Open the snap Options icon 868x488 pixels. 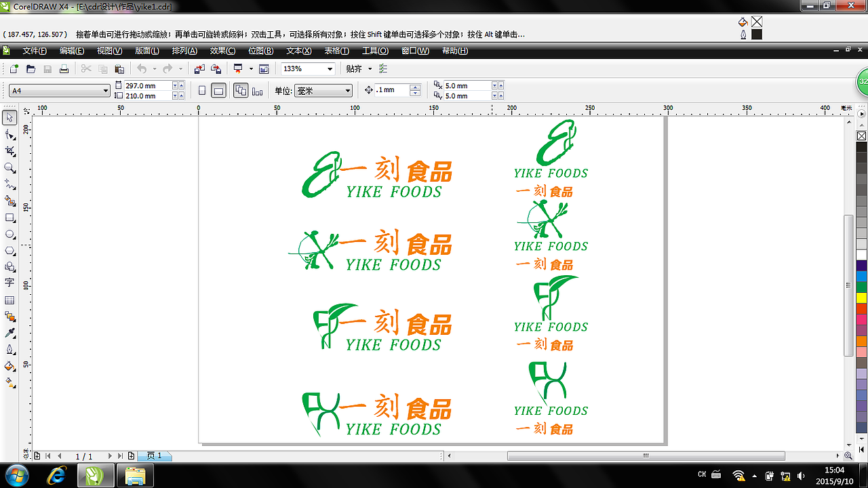tap(383, 68)
